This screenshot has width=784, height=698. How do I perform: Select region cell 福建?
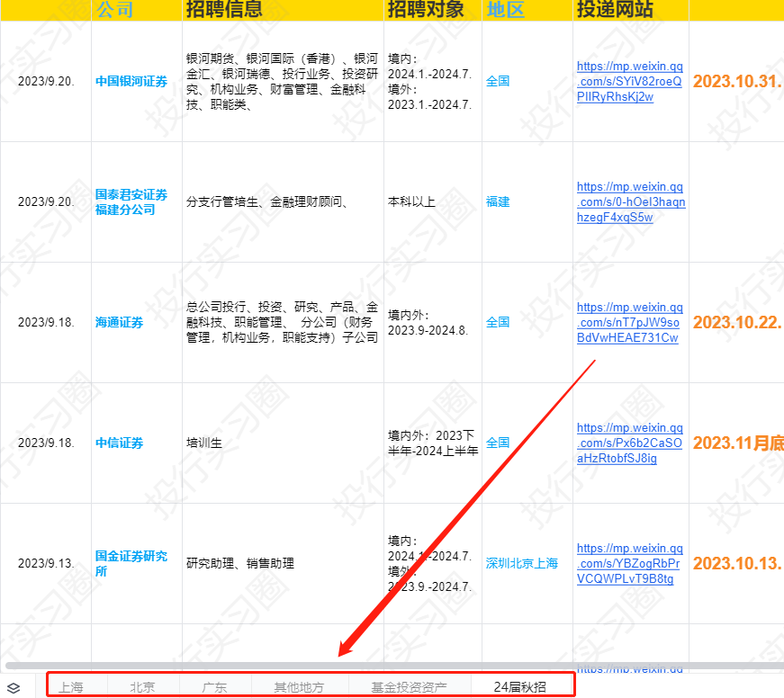coord(527,201)
